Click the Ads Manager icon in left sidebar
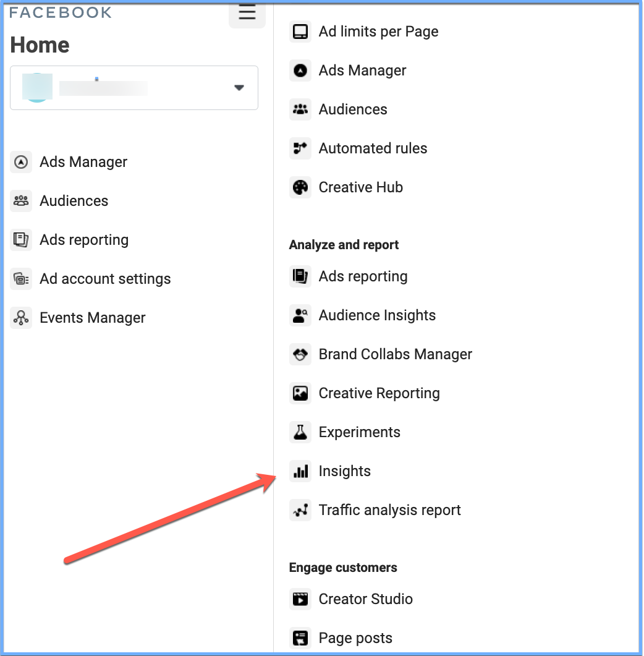 pyautogui.click(x=21, y=162)
